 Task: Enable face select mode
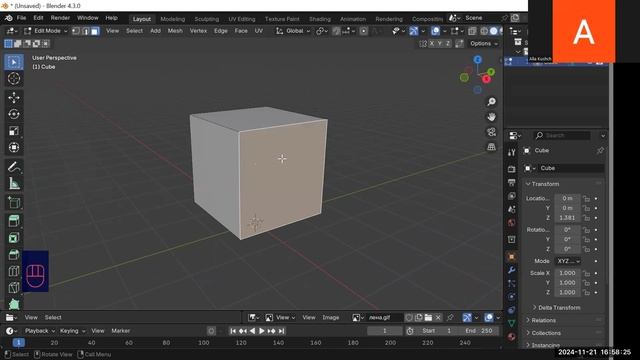[95, 31]
